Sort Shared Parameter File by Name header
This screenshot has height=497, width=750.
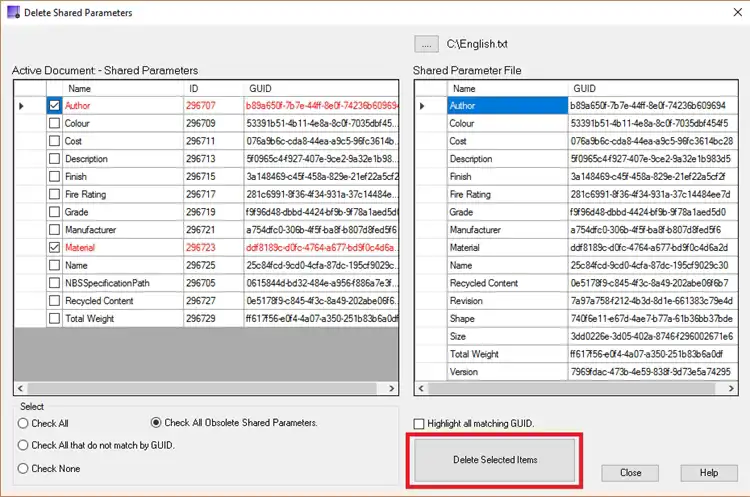click(506, 88)
